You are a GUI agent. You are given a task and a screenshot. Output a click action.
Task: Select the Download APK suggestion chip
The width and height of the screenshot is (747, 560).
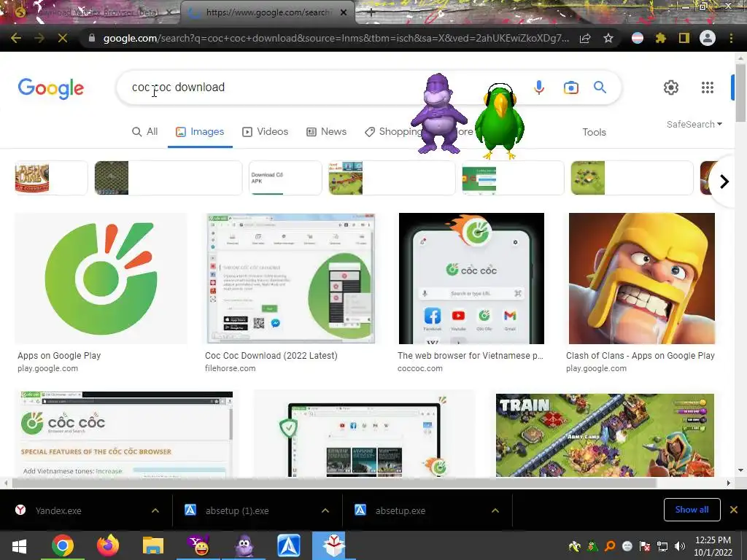[x=285, y=178]
